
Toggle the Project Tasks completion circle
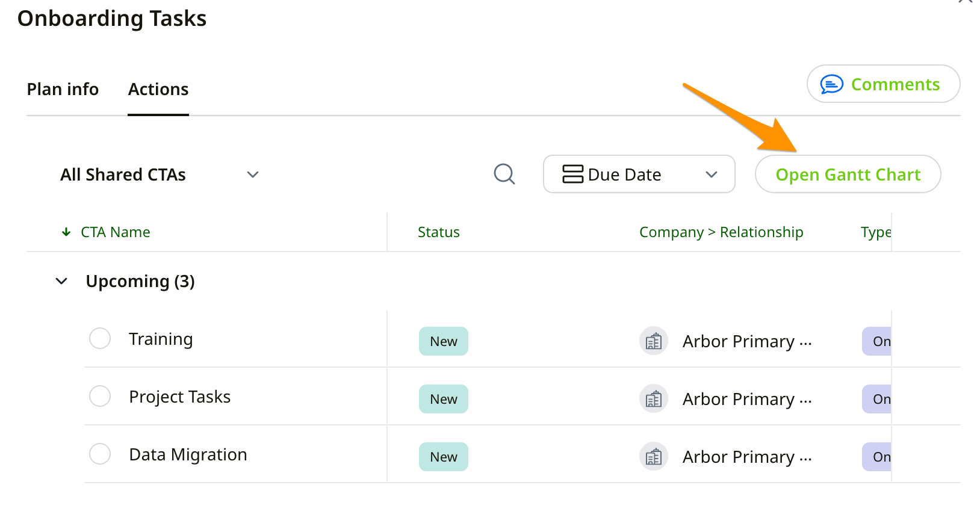[x=100, y=396]
